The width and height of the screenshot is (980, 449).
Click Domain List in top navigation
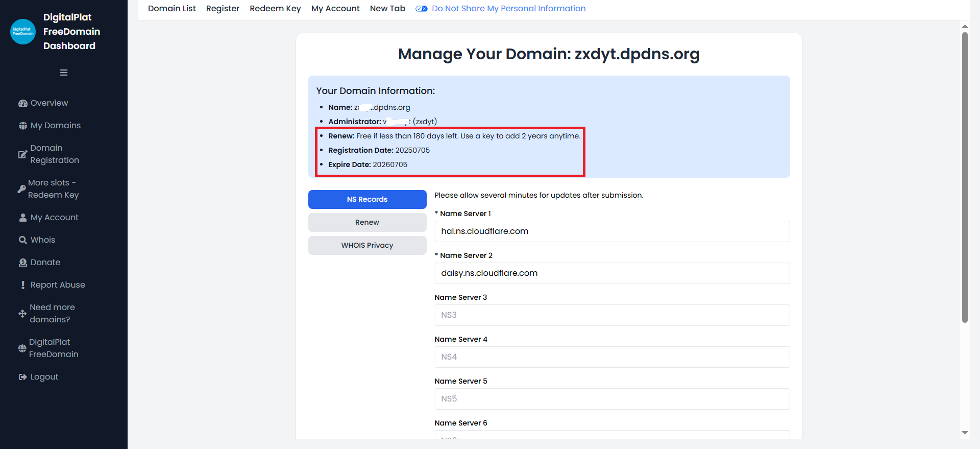[171, 9]
